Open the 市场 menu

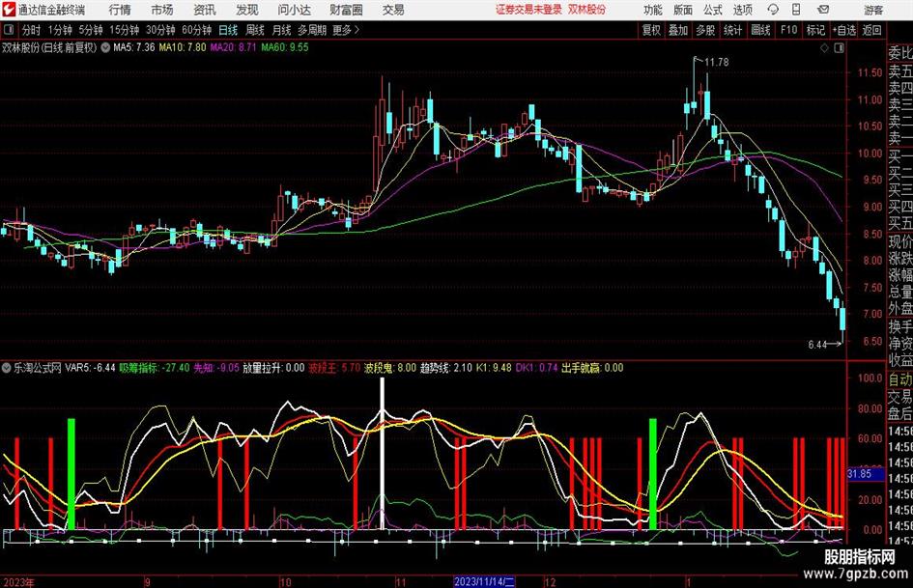click(162, 10)
